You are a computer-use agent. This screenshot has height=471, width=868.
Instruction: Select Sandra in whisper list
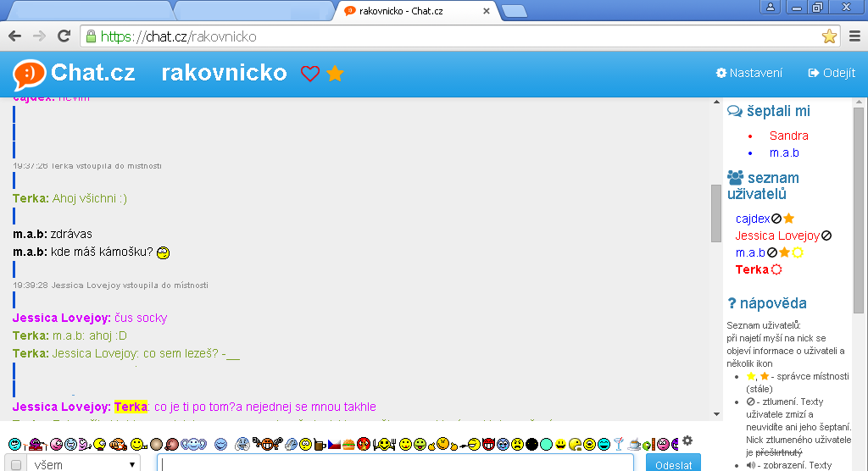pos(788,136)
